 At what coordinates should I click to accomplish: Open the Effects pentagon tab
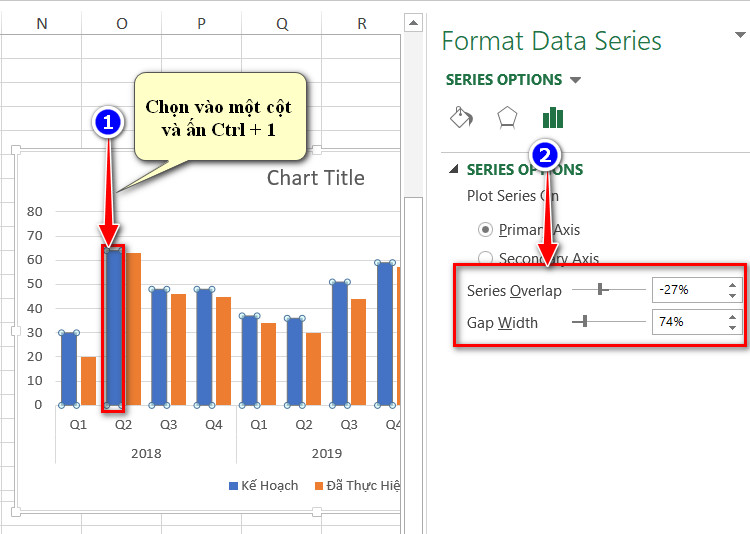507,117
